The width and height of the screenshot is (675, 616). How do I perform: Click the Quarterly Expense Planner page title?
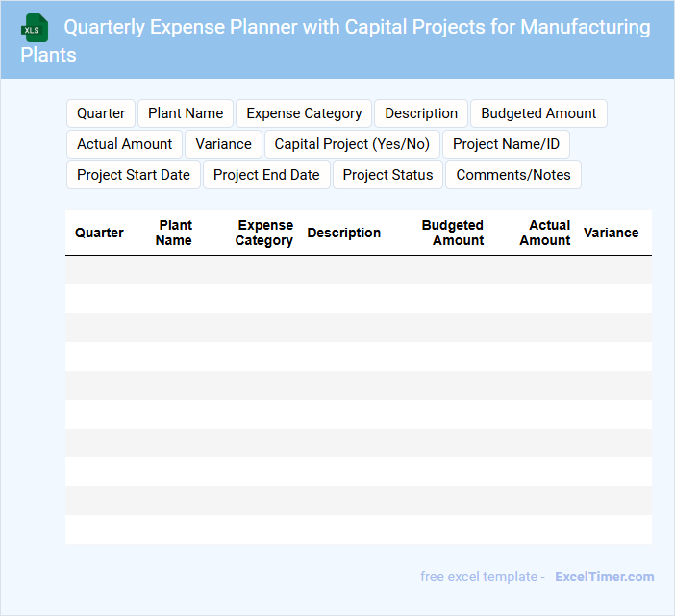[336, 40]
